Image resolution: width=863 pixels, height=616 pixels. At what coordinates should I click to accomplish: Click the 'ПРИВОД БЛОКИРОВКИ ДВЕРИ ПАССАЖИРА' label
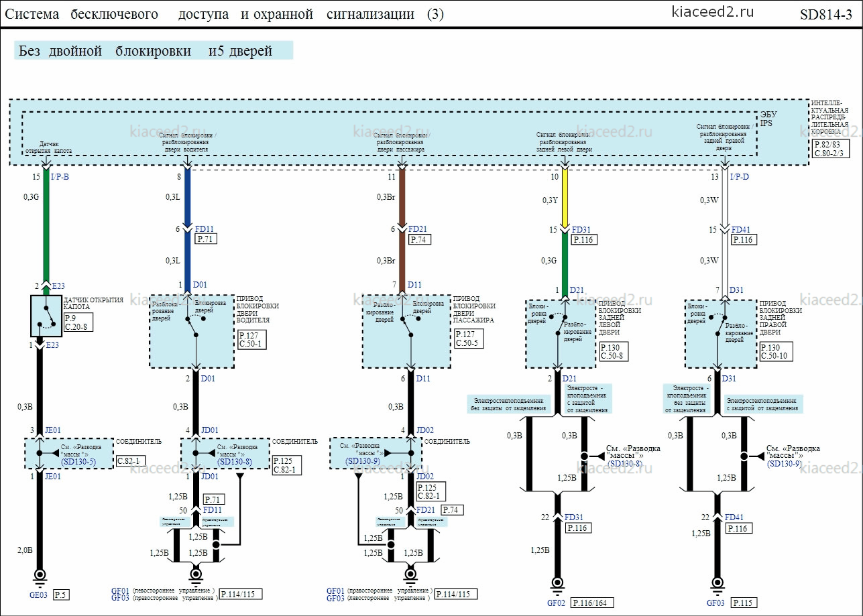tap(473, 310)
